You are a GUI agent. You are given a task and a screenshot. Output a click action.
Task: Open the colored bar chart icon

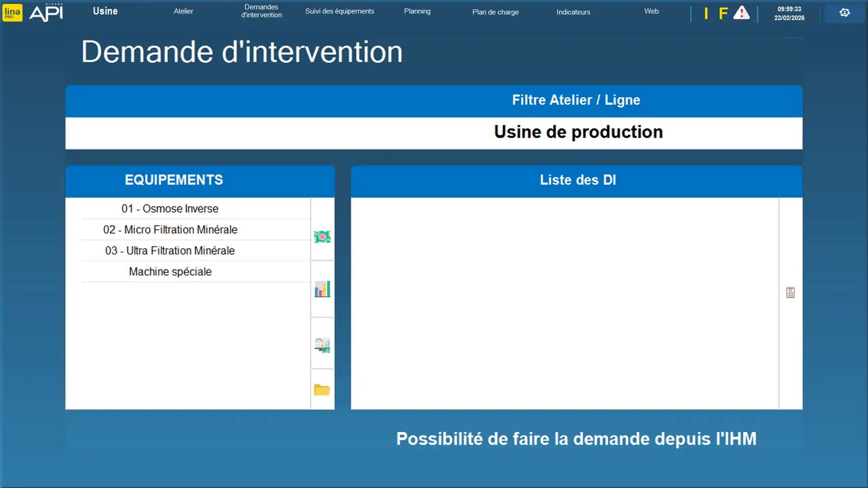(322, 289)
